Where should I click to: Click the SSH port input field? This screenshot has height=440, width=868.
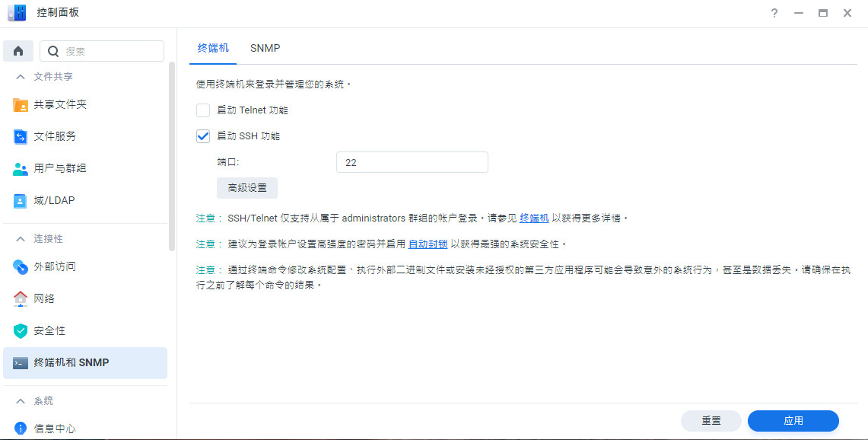pyautogui.click(x=412, y=162)
